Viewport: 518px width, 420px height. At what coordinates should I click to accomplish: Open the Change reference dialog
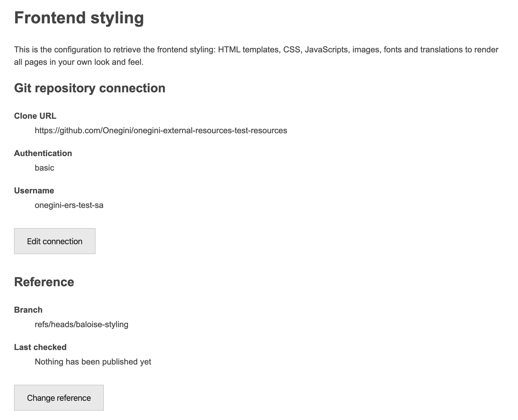(x=59, y=398)
